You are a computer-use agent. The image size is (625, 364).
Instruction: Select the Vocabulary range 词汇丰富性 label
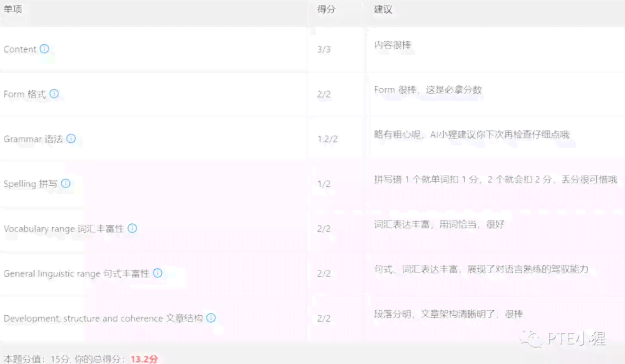(x=64, y=229)
